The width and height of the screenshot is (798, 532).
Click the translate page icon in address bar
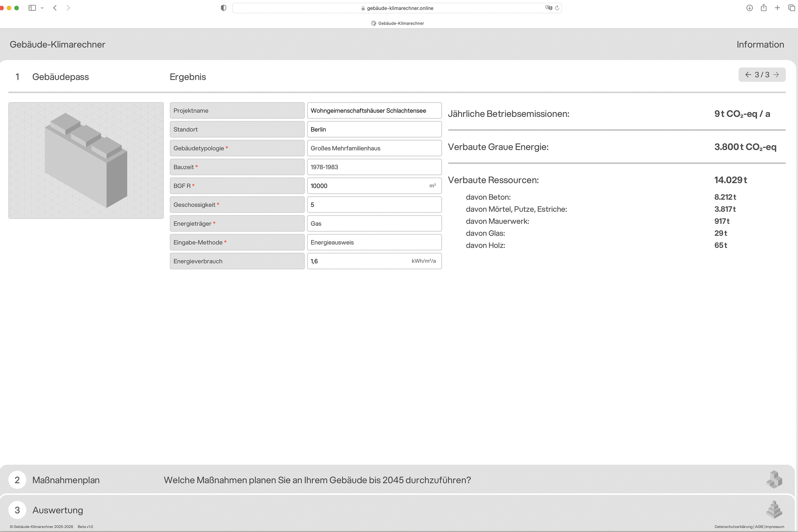tap(548, 8)
